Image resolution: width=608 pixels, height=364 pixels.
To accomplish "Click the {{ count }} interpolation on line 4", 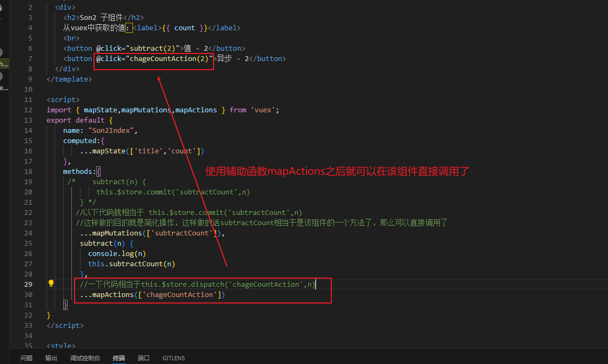I will point(185,28).
